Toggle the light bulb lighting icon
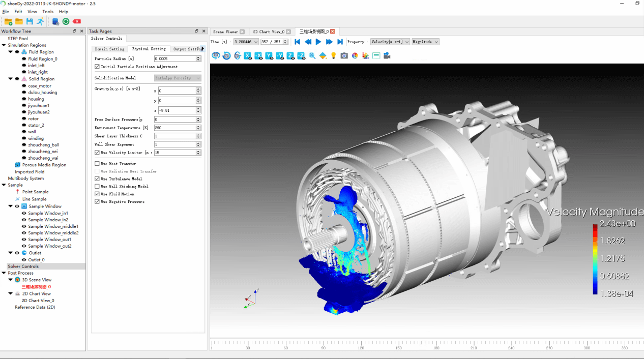This screenshot has width=644, height=359. 334,55
